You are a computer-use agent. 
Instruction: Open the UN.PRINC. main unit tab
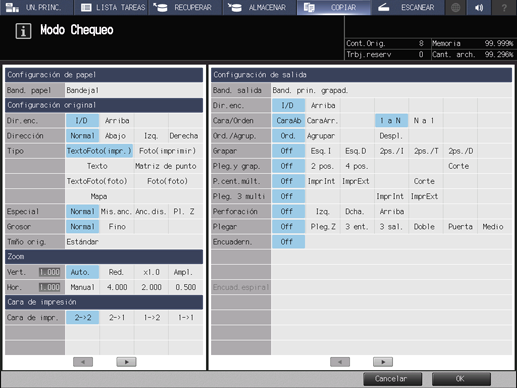tap(36, 7)
